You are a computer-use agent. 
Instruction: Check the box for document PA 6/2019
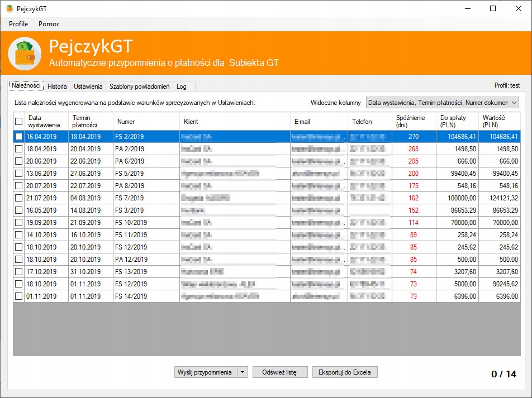click(x=18, y=161)
